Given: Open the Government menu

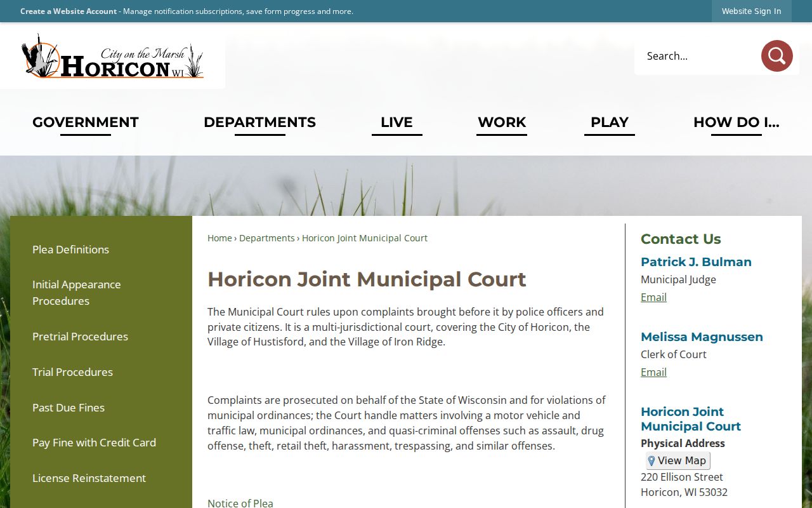Looking at the screenshot, I should coord(86,123).
